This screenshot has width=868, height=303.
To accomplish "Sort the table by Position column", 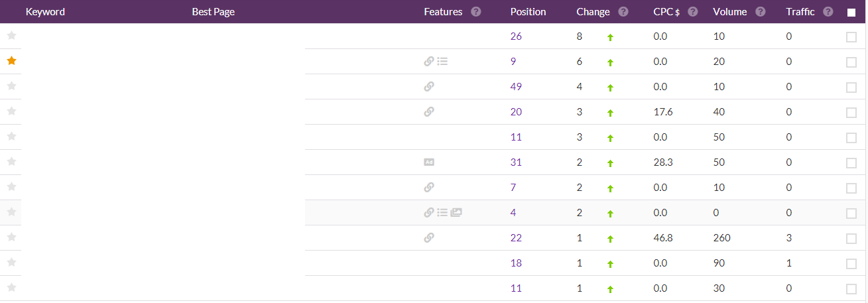I will point(528,12).
